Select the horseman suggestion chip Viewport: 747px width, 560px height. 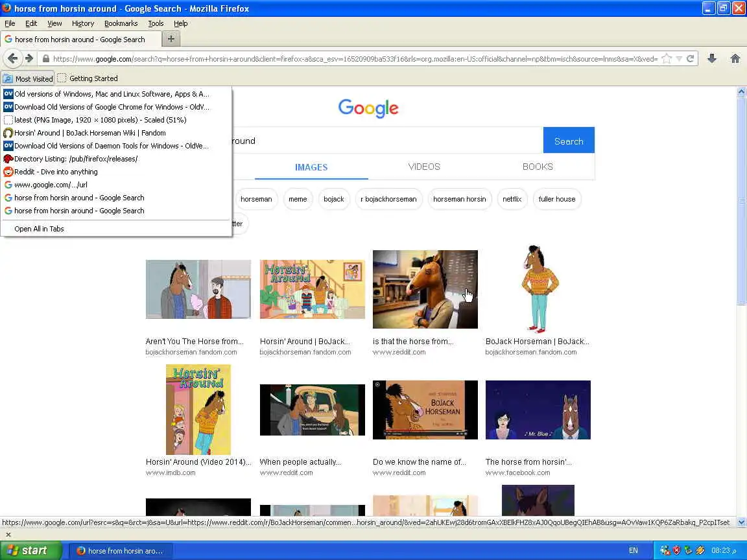tap(256, 199)
